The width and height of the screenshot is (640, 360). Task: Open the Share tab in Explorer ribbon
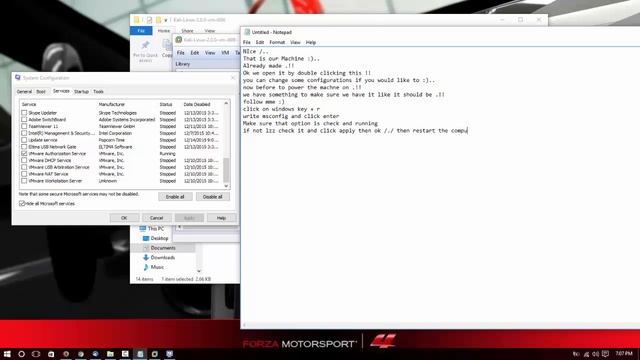click(x=187, y=31)
